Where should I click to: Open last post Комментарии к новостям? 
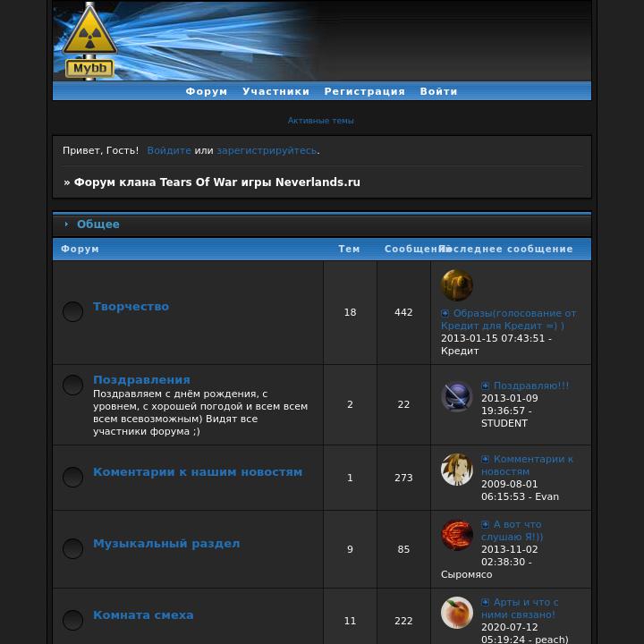point(528,465)
